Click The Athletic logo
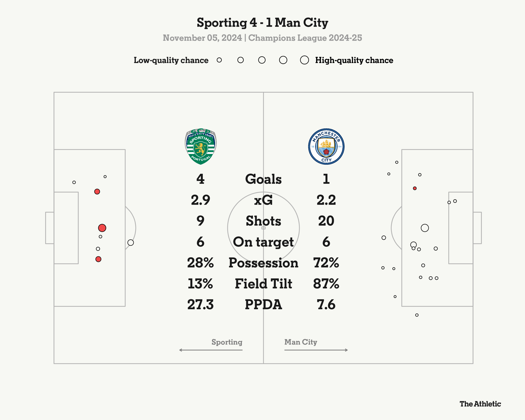525x420 pixels. click(480, 404)
